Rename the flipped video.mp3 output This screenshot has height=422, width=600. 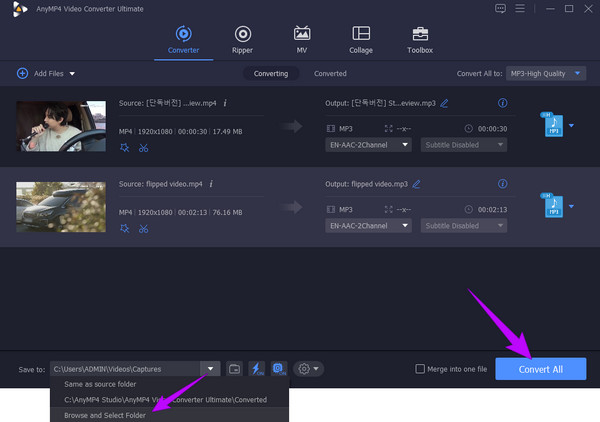point(416,184)
